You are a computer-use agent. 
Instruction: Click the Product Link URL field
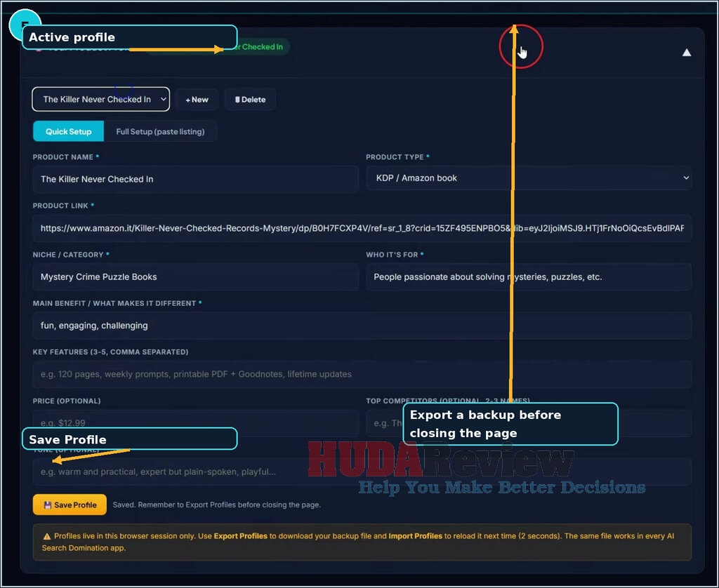click(x=362, y=228)
